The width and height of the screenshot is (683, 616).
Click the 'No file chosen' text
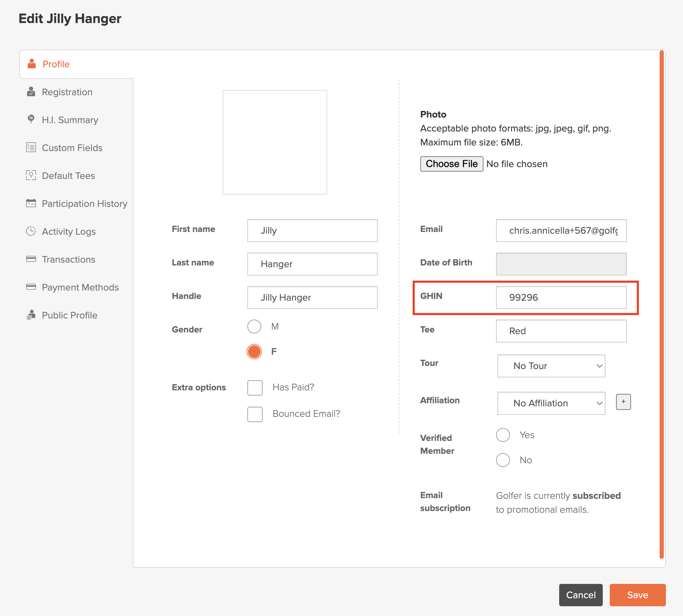517,164
